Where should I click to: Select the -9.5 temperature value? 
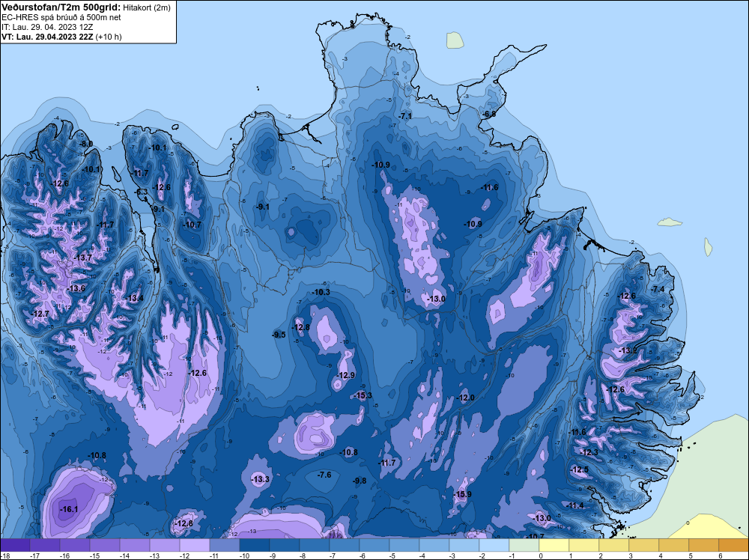279,335
